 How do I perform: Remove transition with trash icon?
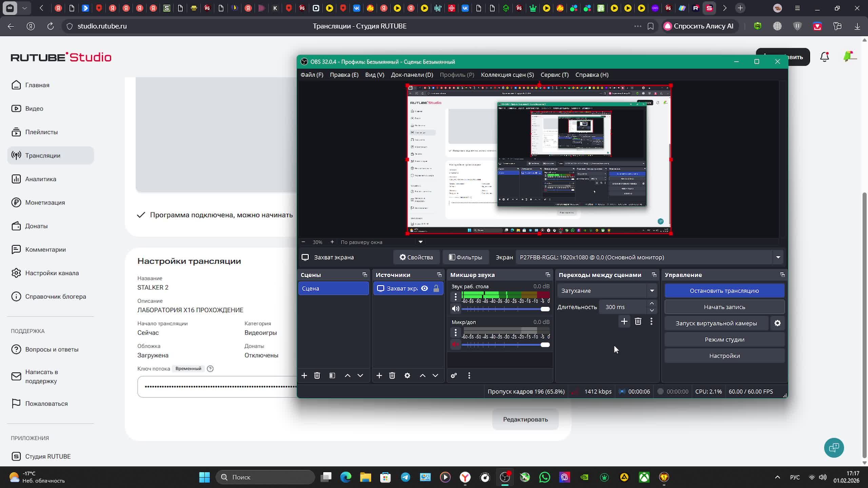pyautogui.click(x=638, y=321)
